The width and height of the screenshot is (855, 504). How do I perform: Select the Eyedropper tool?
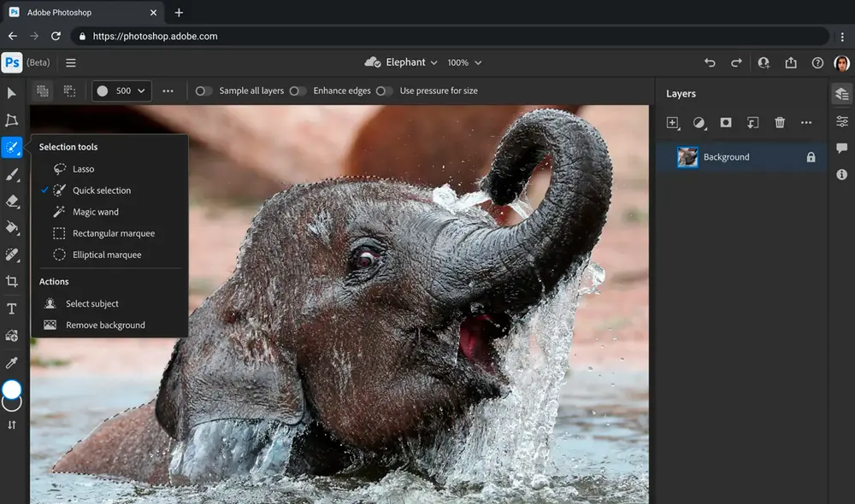click(11, 362)
